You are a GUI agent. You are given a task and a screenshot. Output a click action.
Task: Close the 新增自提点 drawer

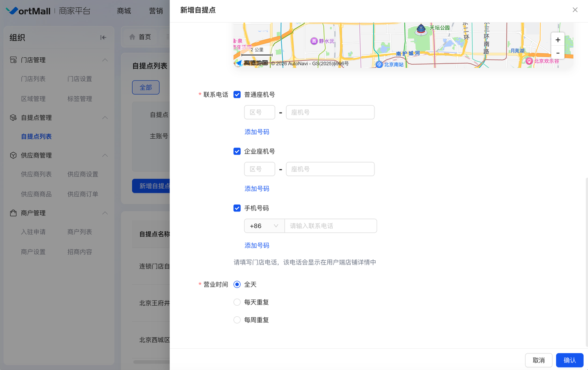575,10
